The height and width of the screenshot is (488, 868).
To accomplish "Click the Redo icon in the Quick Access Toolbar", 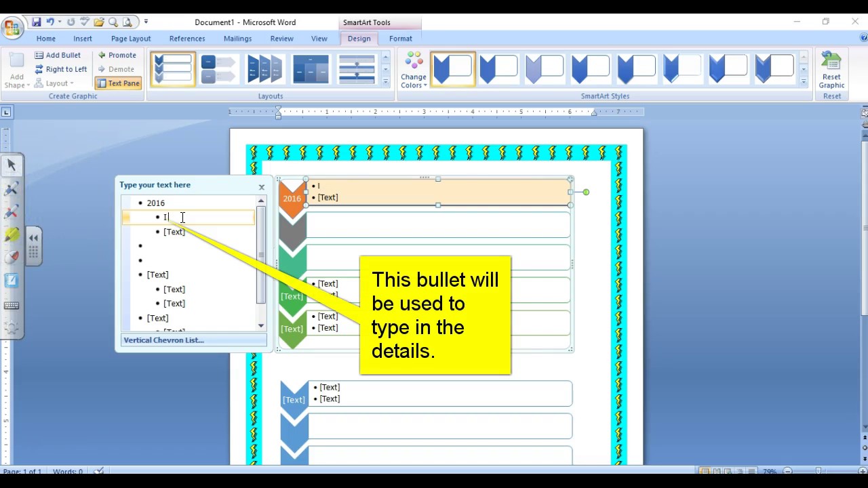I will point(71,22).
